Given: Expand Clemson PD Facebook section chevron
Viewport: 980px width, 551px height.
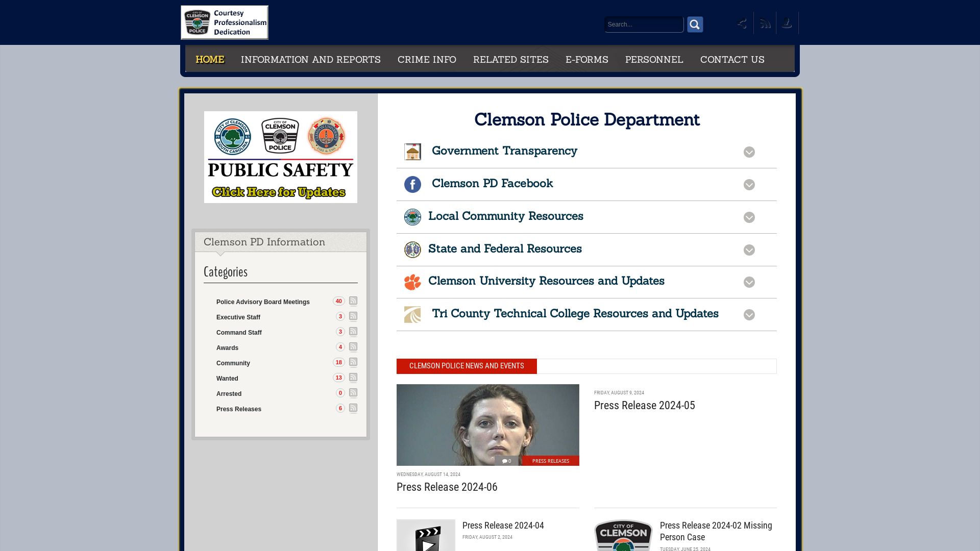Looking at the screenshot, I should pos(749,185).
